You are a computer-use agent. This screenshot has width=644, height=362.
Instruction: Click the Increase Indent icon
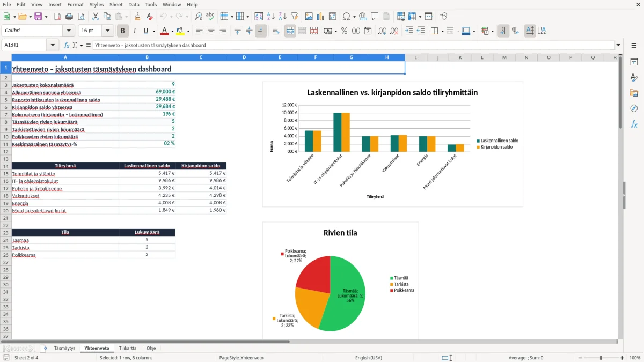pos(409,31)
